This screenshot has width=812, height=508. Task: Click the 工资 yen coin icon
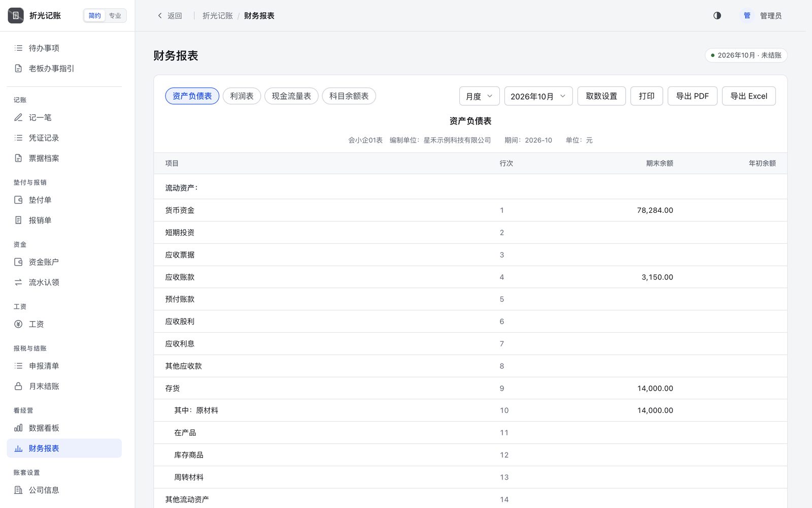click(x=18, y=324)
